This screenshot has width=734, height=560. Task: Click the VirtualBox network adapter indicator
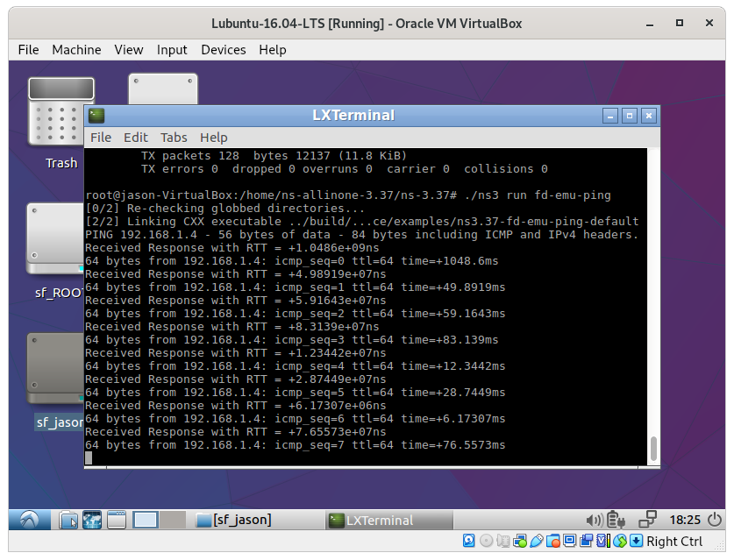[x=520, y=541]
